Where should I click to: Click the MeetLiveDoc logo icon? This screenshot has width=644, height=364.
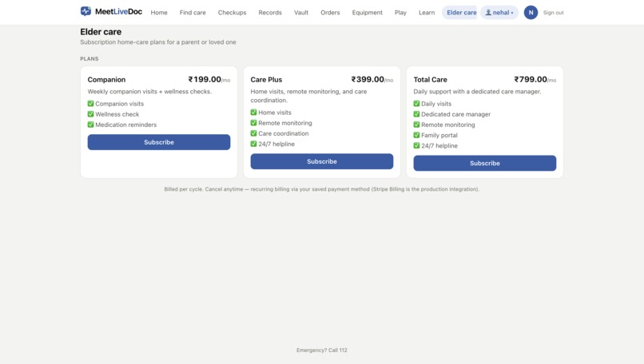point(85,11)
